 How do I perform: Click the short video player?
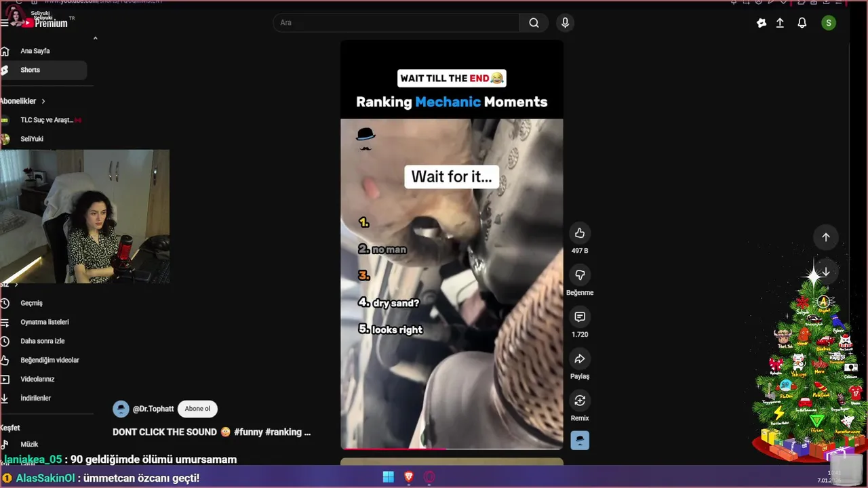tap(452, 245)
